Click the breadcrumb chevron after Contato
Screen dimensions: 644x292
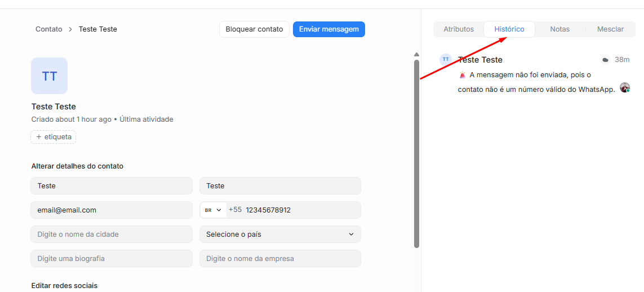tap(70, 29)
